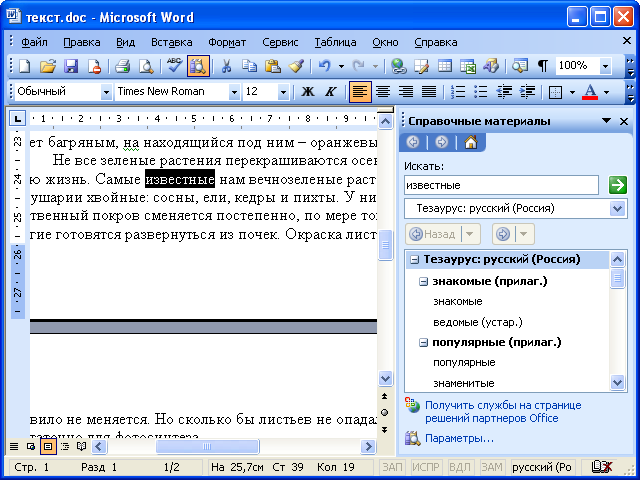Create a new blank document

click(25, 66)
